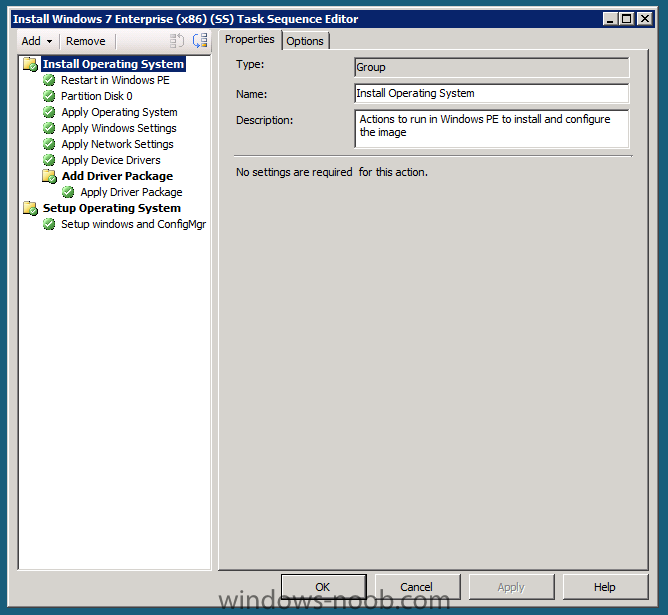Click the Add Driver Package folder icon
This screenshot has height=615, width=668.
[x=49, y=176]
